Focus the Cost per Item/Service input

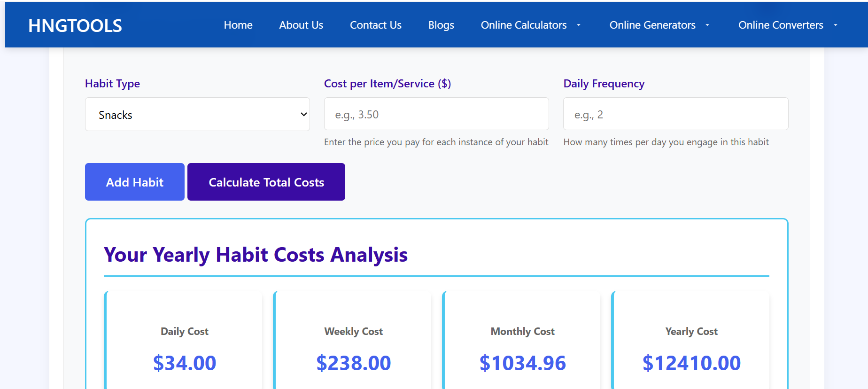[436, 114]
